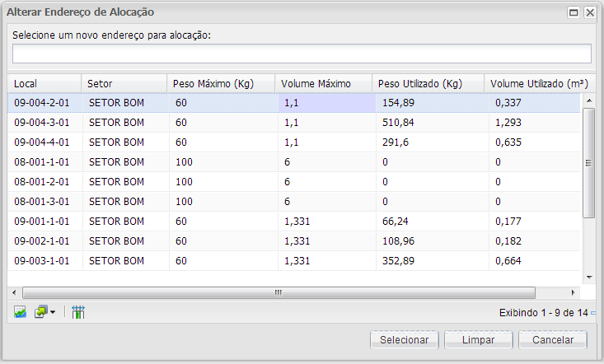The height and width of the screenshot is (364, 604).
Task: Cancel the address change dialog
Action: click(552, 340)
